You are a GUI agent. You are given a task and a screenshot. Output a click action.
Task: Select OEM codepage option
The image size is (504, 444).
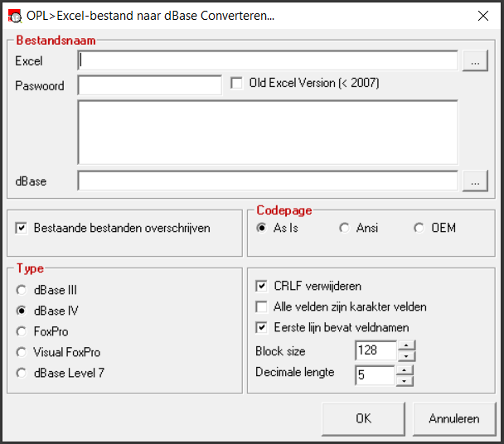[419, 228]
